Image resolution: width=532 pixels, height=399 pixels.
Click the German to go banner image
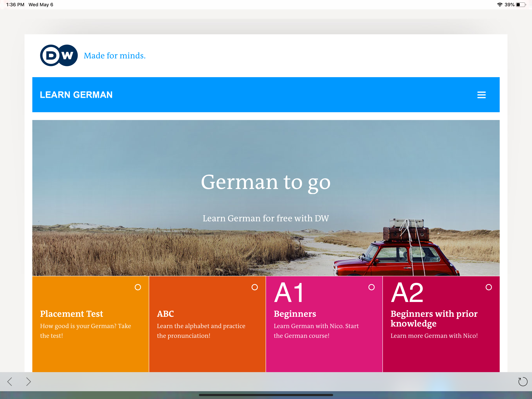pos(266,197)
